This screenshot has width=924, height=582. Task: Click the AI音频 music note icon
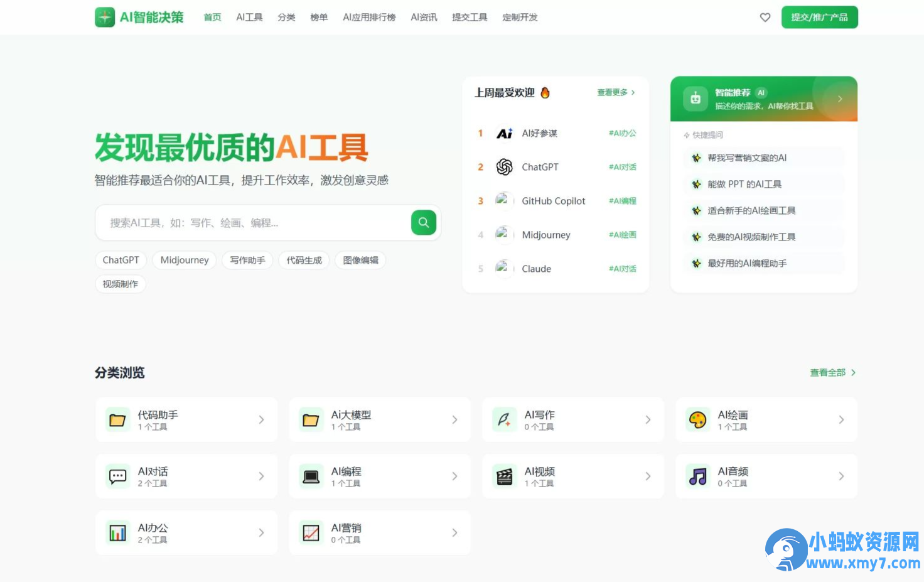(x=697, y=476)
